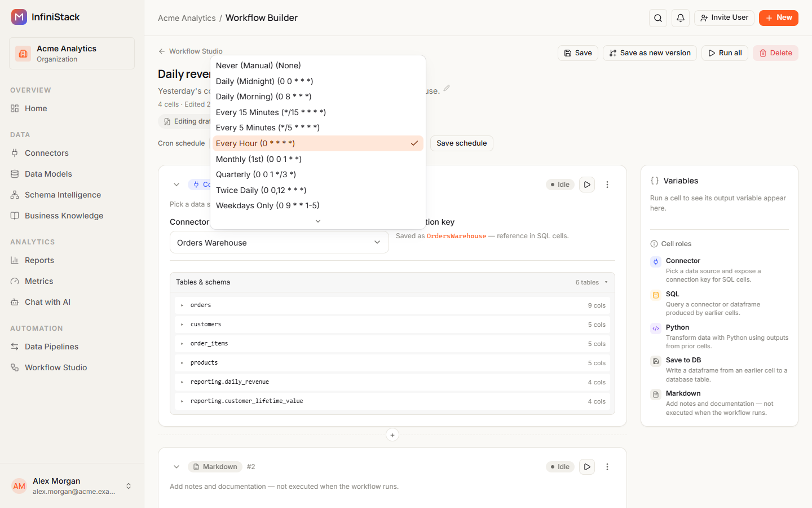This screenshot has width=812, height=508.
Task: Open Schema Intelligence in sidebar
Action: coord(72,195)
